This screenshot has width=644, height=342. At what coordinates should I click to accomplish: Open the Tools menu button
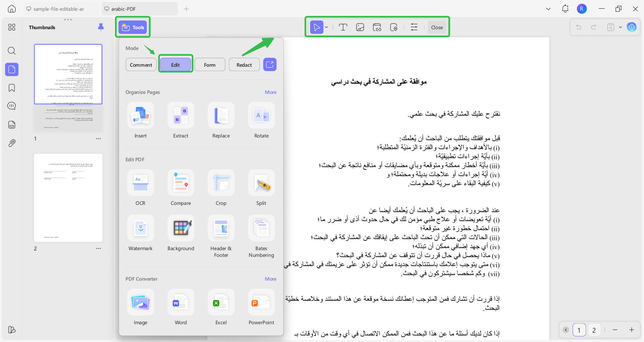coord(133,27)
